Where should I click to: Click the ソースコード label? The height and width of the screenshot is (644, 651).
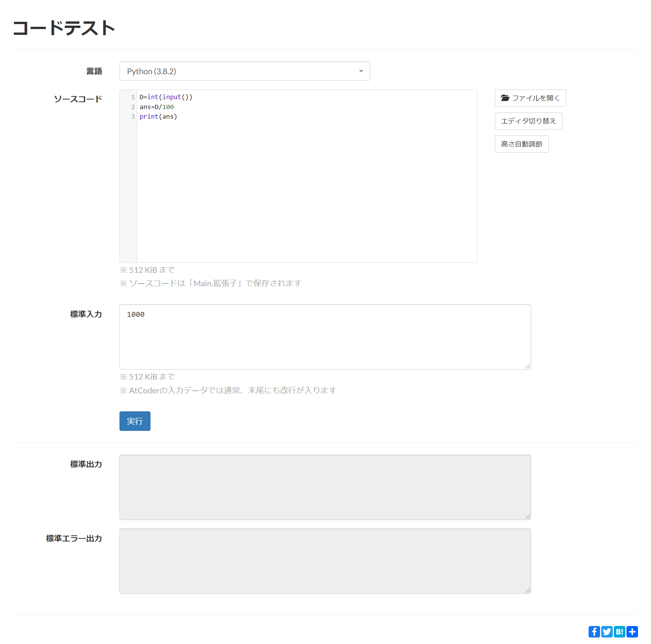pyautogui.click(x=78, y=99)
